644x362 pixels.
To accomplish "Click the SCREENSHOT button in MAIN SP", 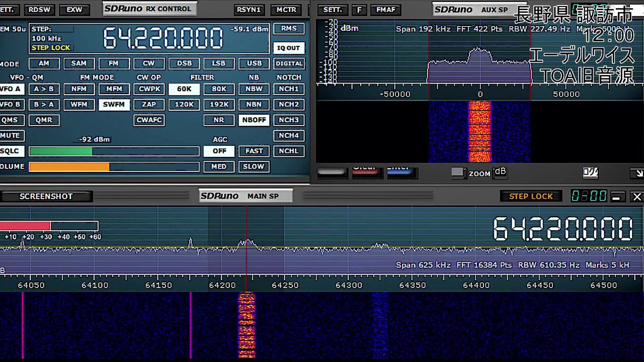I will [46, 197].
